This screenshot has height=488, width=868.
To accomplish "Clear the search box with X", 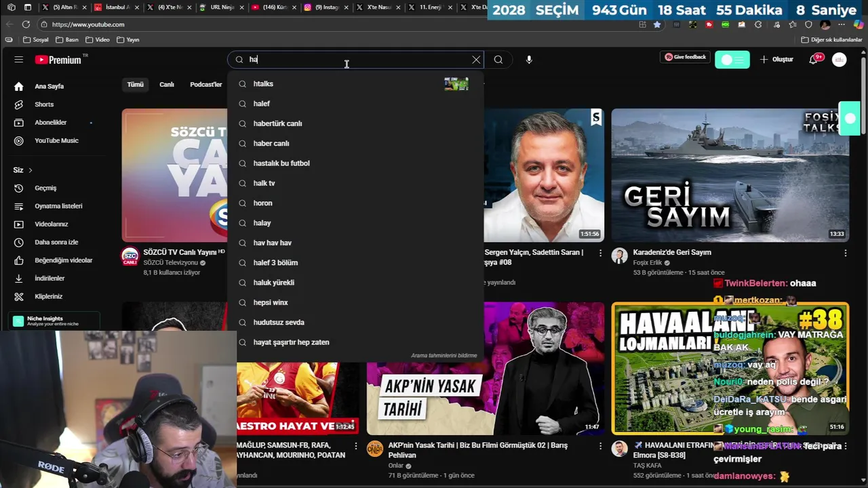I will pos(476,60).
